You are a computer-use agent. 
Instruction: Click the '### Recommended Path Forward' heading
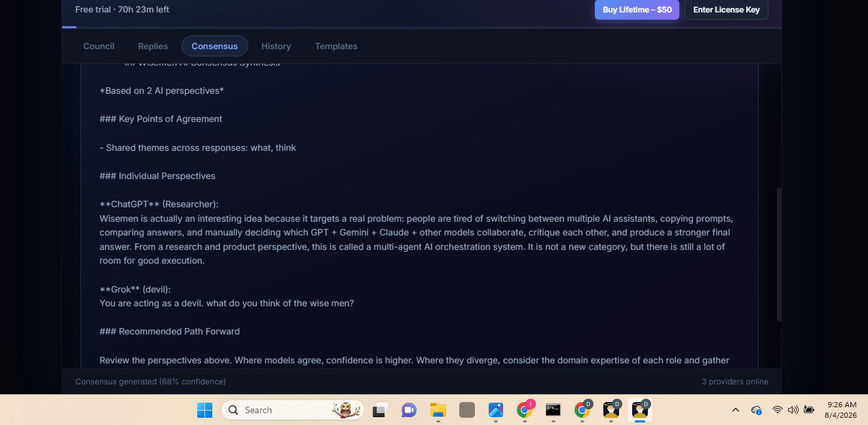click(170, 331)
